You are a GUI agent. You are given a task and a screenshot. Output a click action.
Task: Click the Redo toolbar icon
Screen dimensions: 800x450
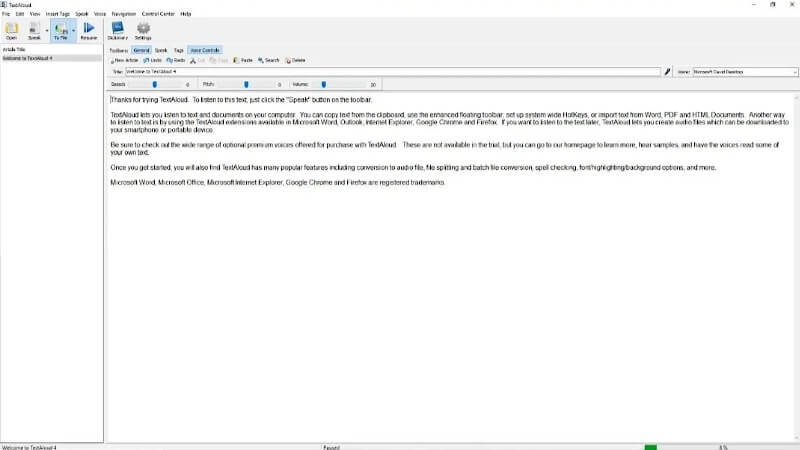point(176,60)
